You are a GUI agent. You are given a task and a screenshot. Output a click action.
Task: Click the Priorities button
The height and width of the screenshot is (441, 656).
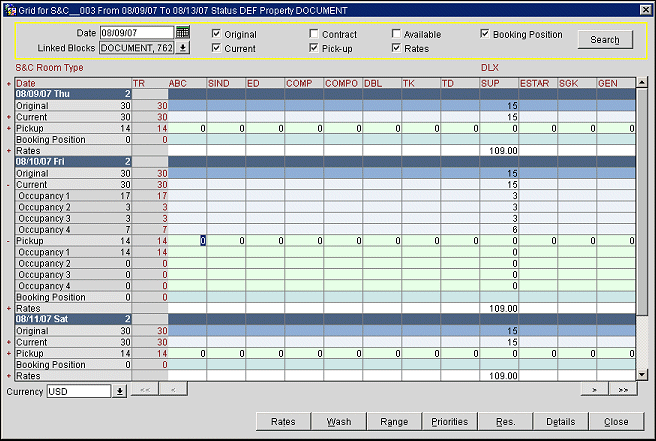449,422
